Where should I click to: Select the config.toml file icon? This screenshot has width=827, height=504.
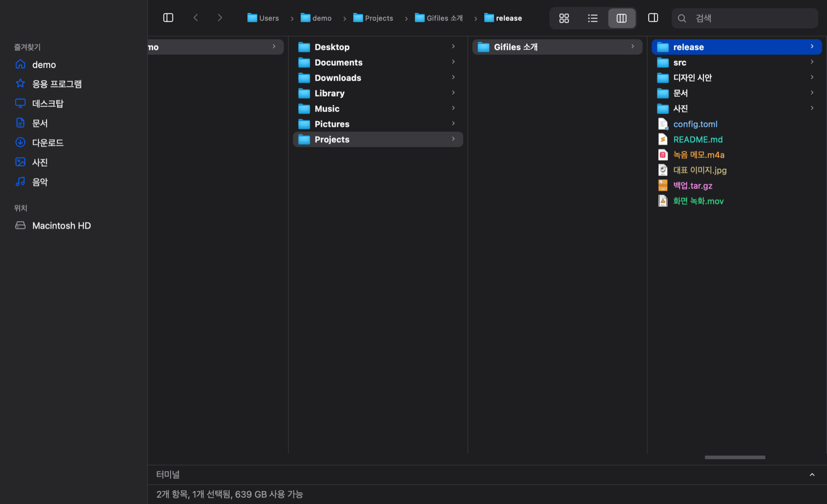point(663,124)
